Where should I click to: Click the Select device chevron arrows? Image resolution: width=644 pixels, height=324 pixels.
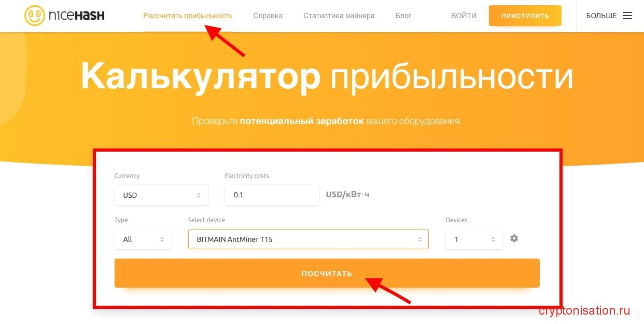click(419, 239)
